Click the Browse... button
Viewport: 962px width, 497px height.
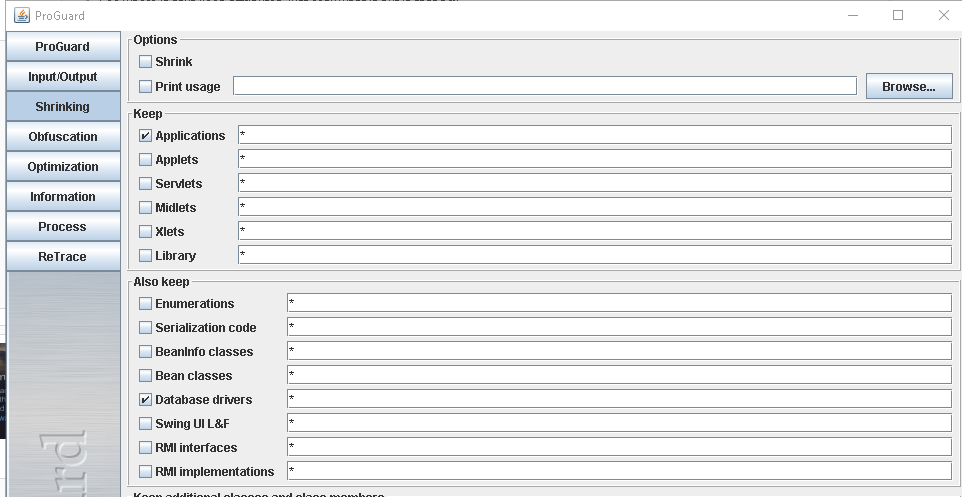point(909,87)
